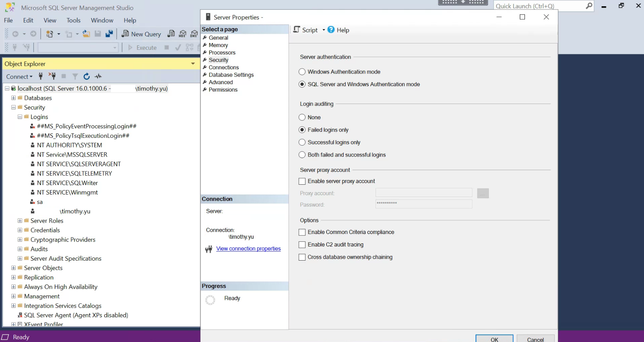Click the Database Engine Query icon

click(x=171, y=34)
